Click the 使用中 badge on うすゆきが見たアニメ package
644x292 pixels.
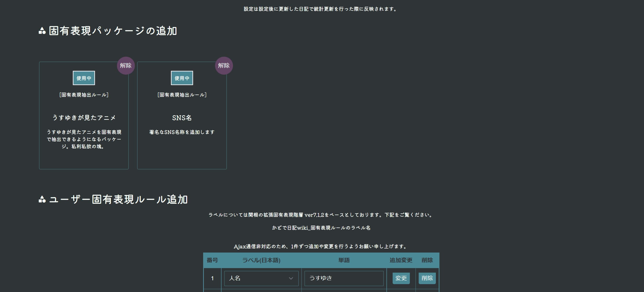pos(84,78)
